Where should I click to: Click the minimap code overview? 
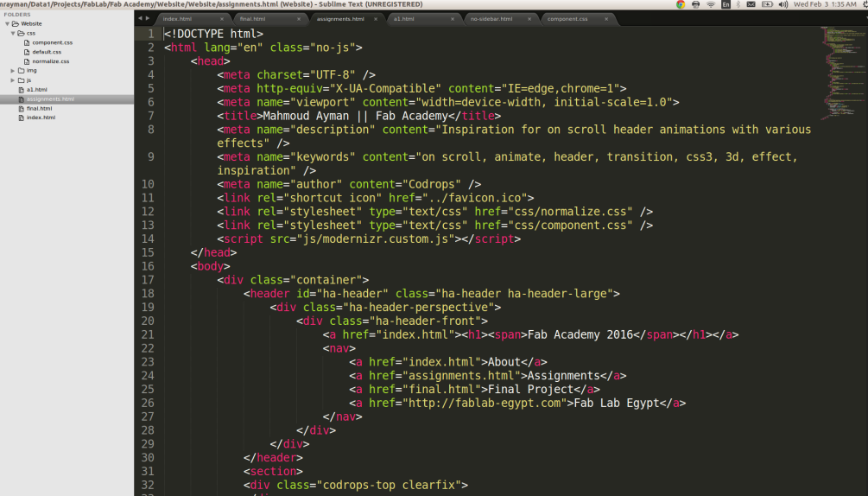pyautogui.click(x=843, y=72)
